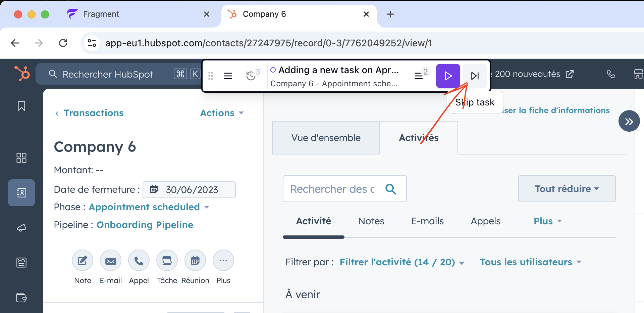Close the Fragment browser tab
The image size is (644, 313).
point(207,14)
